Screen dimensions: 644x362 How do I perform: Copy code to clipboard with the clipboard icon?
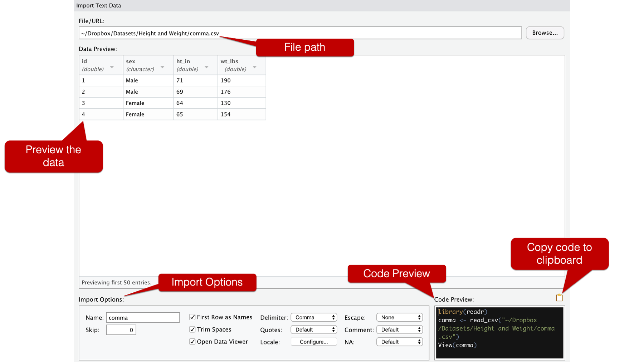(559, 298)
